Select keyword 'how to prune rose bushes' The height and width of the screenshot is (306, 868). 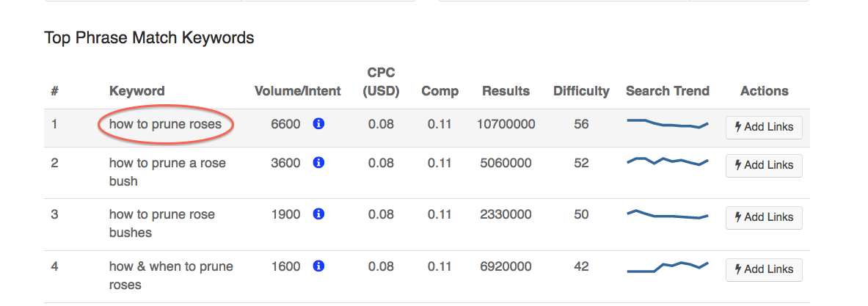(x=161, y=224)
